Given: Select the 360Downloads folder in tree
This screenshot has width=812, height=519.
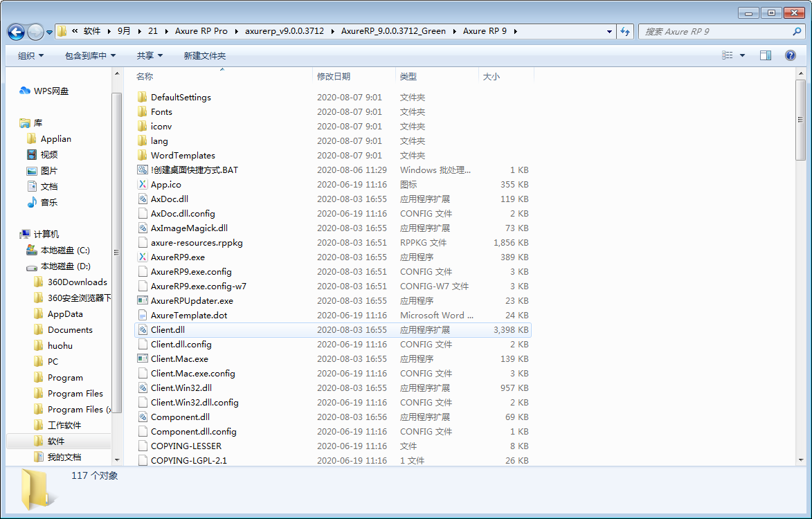Looking at the screenshot, I should click(x=71, y=282).
